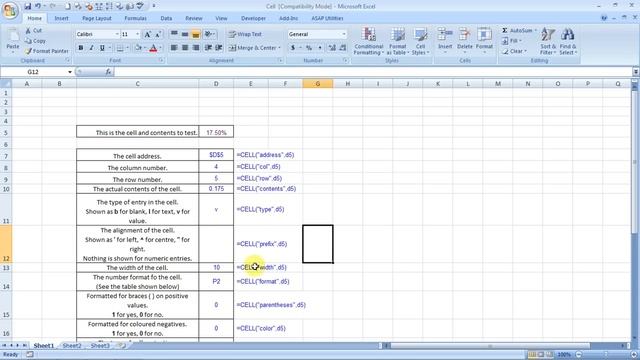Click the Orientation icon in Alignment group
Image resolution: width=640 pixels, height=360 pixels.
209,34
